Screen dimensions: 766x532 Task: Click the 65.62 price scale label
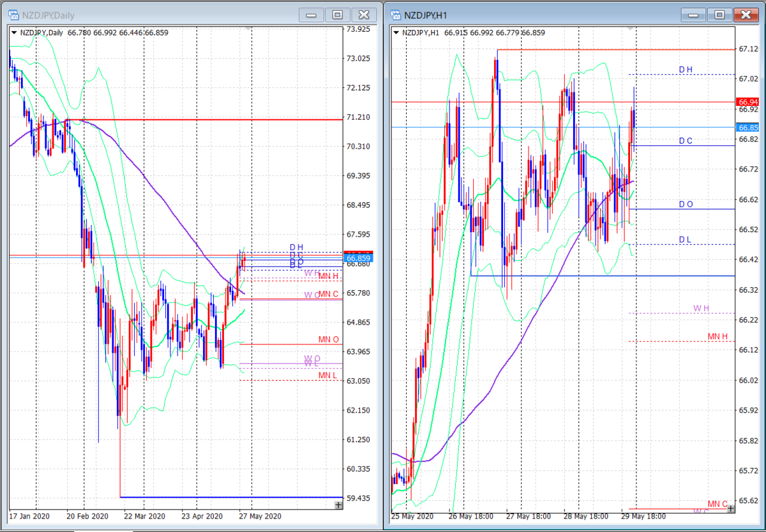point(748,501)
